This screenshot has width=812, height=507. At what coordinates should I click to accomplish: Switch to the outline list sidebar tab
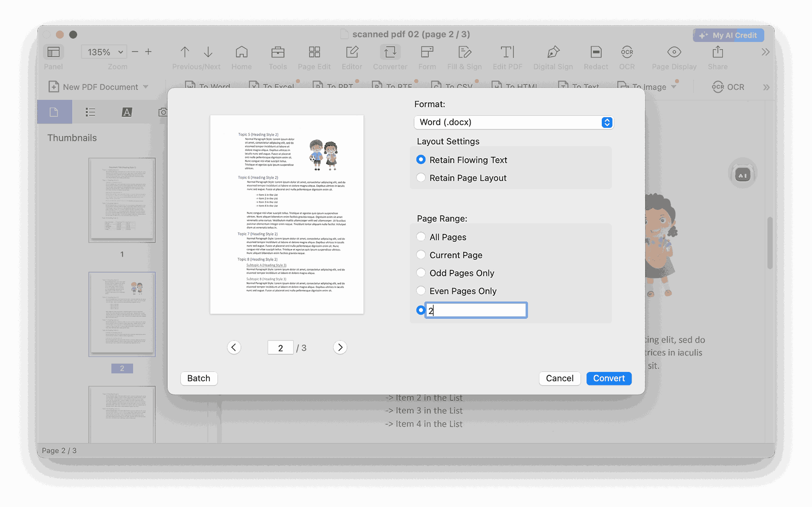pyautogui.click(x=90, y=112)
